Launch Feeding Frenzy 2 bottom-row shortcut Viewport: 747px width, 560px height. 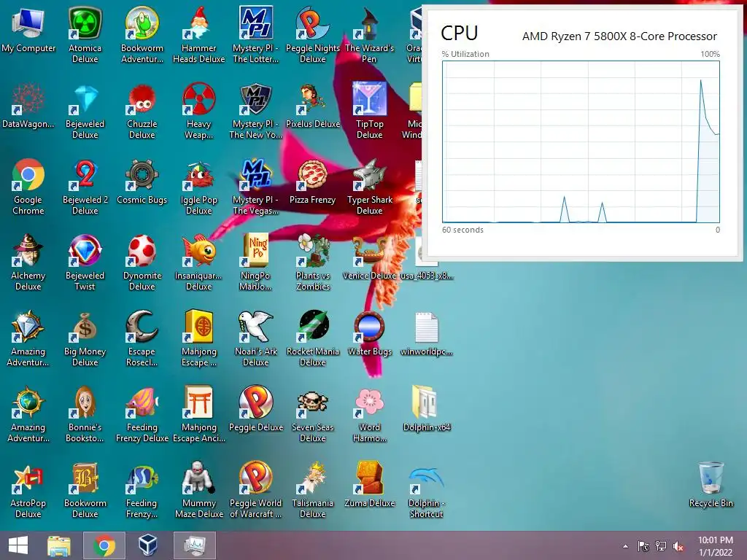pyautogui.click(x=142, y=490)
